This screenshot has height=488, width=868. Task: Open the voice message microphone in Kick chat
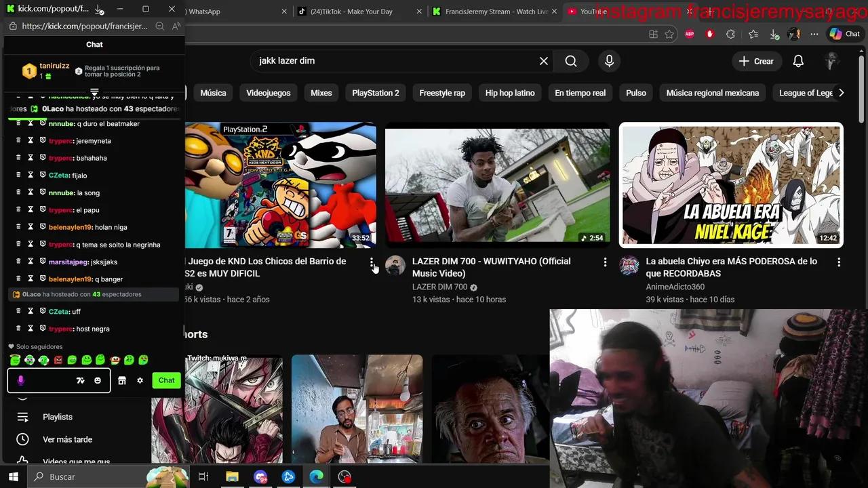pos(20,380)
